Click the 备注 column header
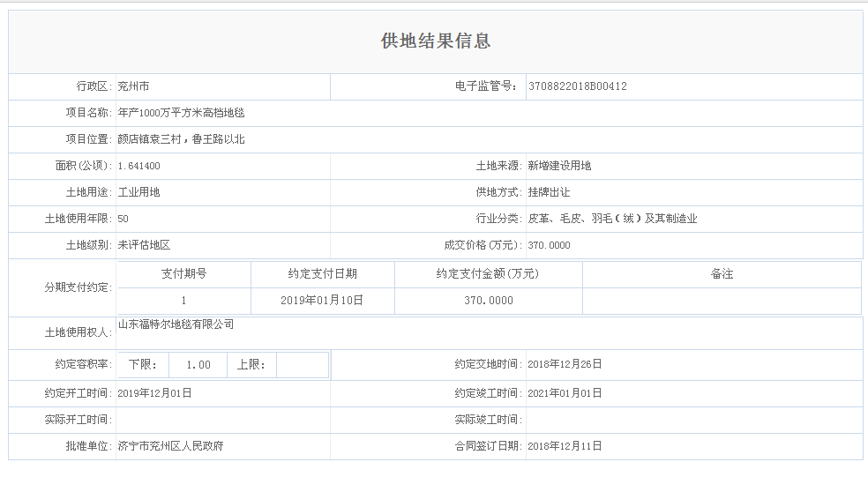 click(x=721, y=274)
